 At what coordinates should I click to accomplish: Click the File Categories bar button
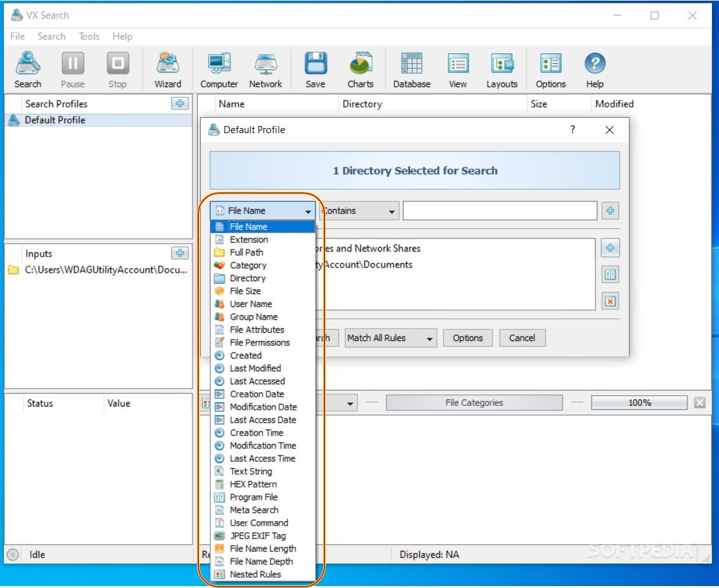point(474,403)
